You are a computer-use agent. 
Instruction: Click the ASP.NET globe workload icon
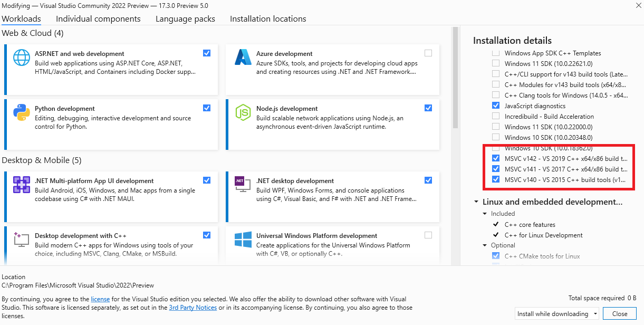pyautogui.click(x=22, y=57)
